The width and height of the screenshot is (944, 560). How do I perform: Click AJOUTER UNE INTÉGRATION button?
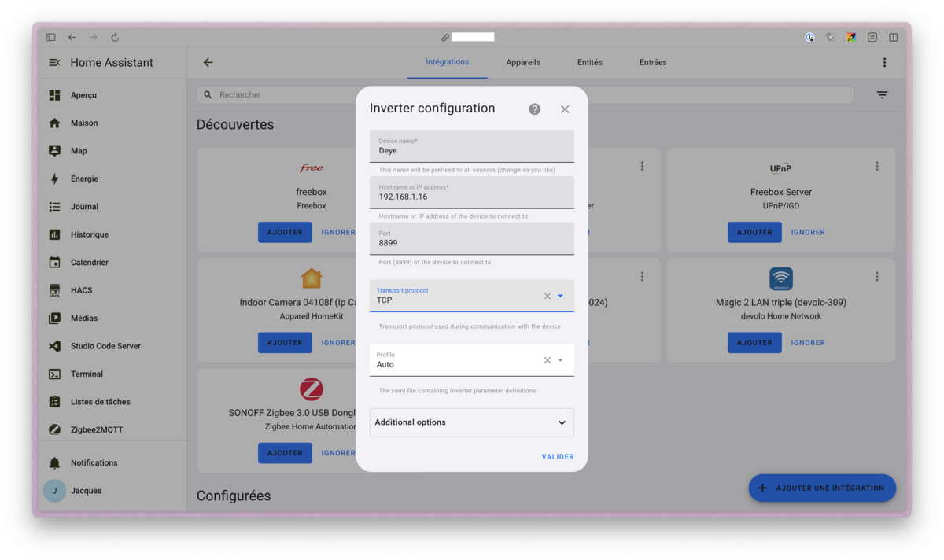tap(822, 488)
